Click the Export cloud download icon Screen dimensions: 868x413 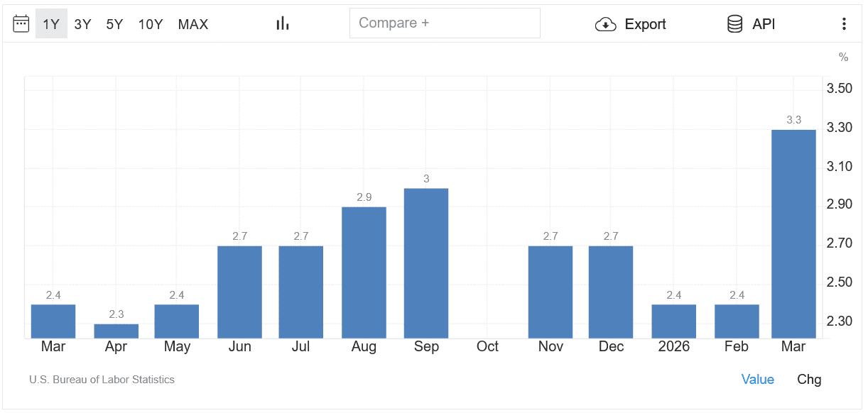pos(605,25)
